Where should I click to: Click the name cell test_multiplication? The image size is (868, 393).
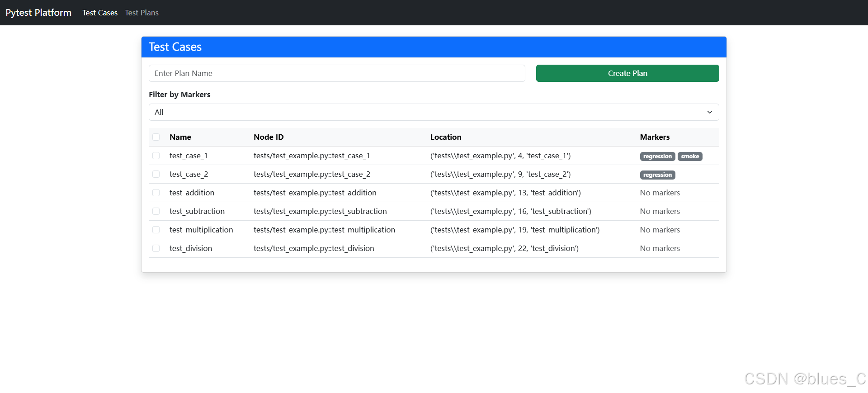pyautogui.click(x=201, y=230)
